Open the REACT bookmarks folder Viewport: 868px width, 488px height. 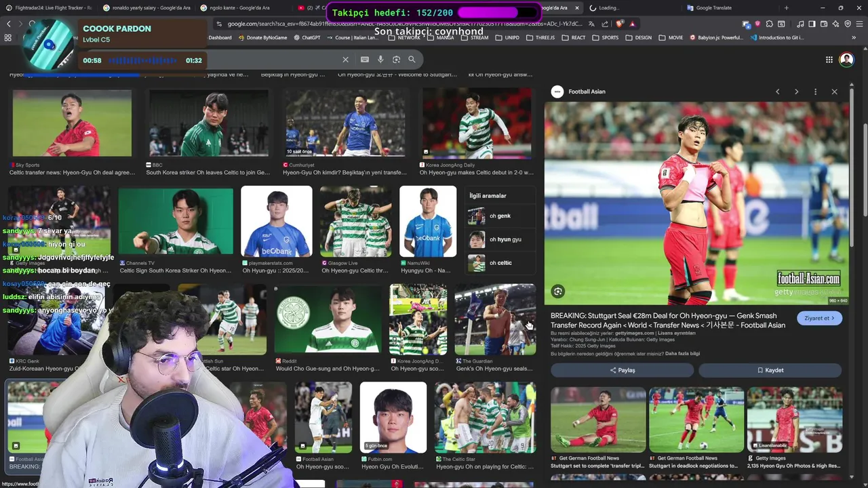574,38
